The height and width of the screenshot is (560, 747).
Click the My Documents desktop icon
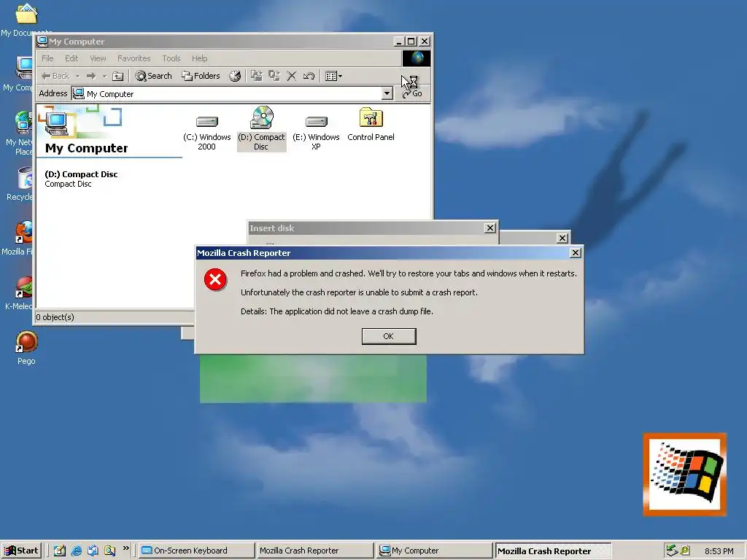[x=26, y=19]
